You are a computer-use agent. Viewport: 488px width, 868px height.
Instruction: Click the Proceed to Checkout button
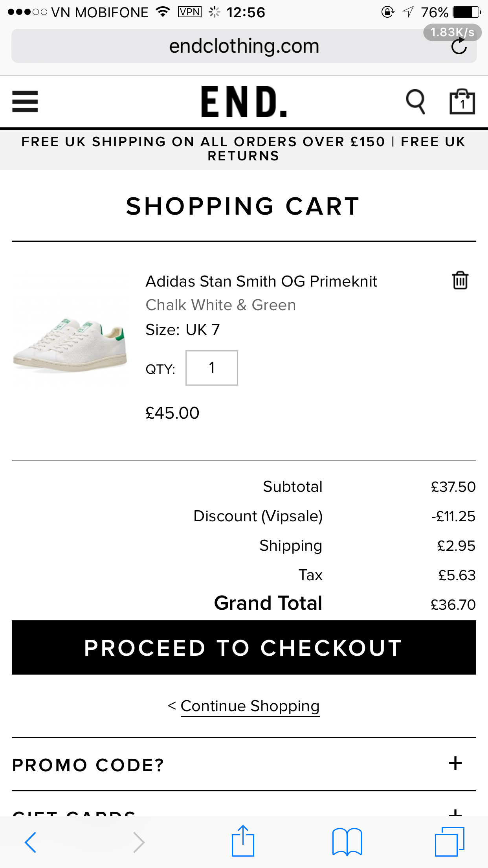pos(244,647)
